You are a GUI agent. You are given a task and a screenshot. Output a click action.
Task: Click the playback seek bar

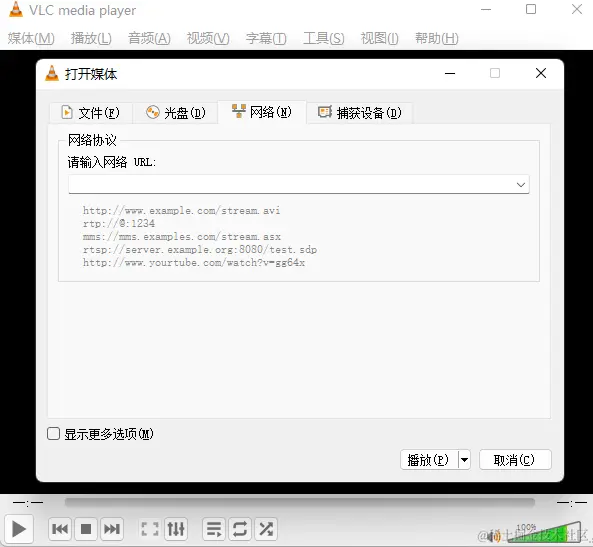point(300,502)
